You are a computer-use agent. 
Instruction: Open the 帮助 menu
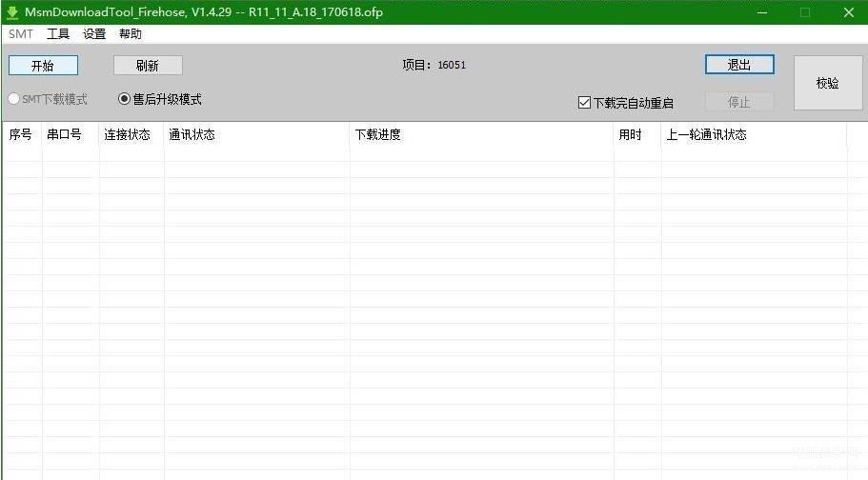[x=131, y=34]
